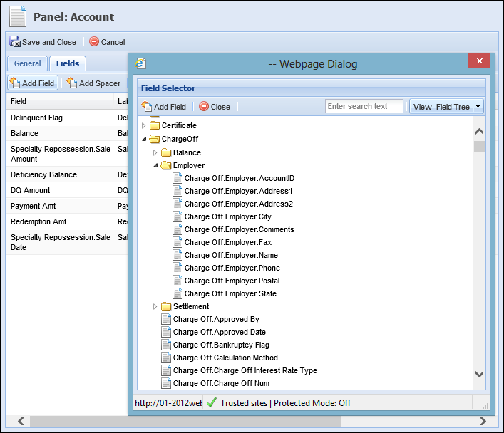Open the View: Field Tree dropdown arrow
The width and height of the screenshot is (504, 433).
[x=478, y=106]
